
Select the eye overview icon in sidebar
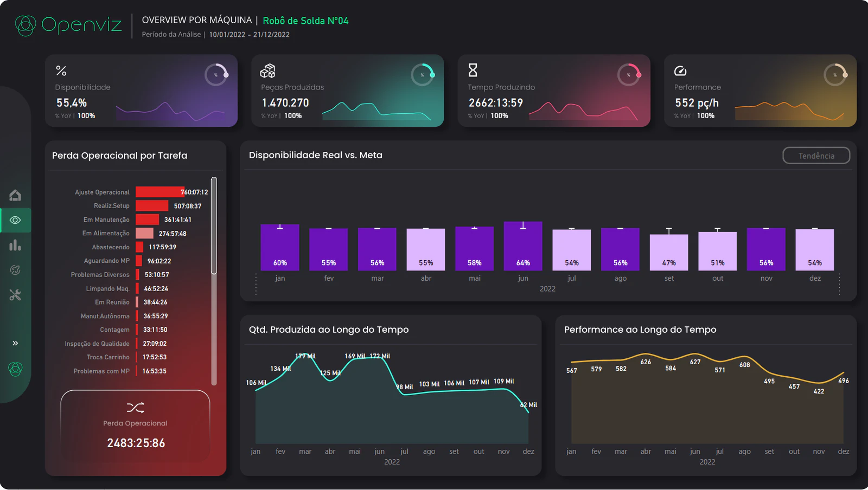15,220
